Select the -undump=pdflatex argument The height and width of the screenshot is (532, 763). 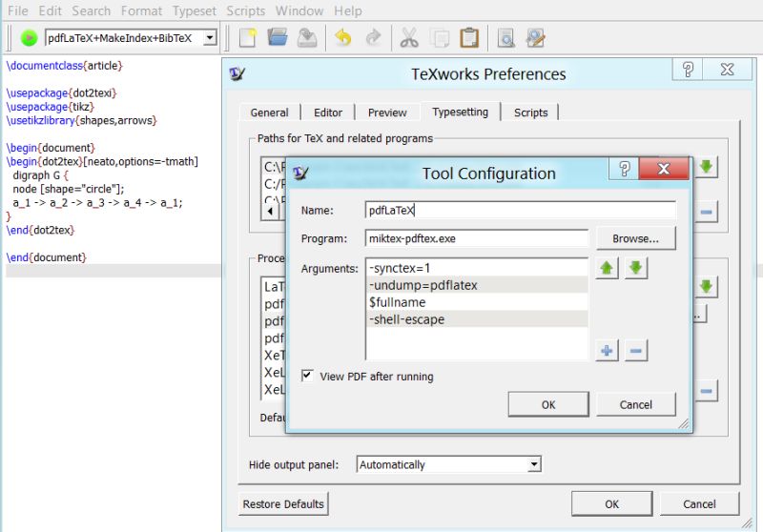pyautogui.click(x=477, y=285)
